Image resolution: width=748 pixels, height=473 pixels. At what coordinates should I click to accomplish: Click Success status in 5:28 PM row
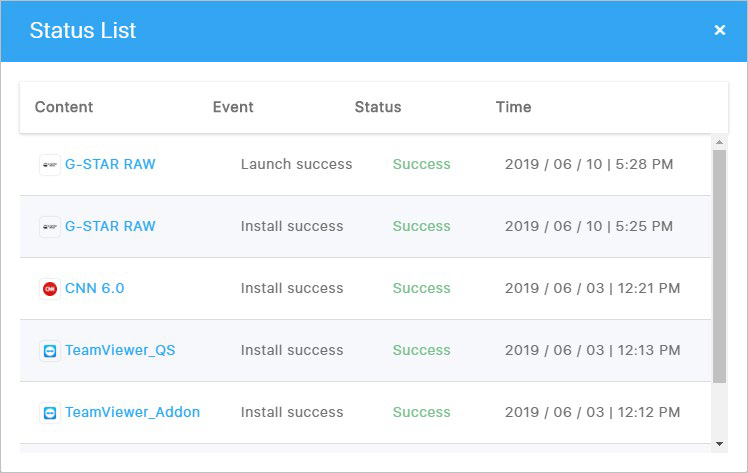(421, 165)
